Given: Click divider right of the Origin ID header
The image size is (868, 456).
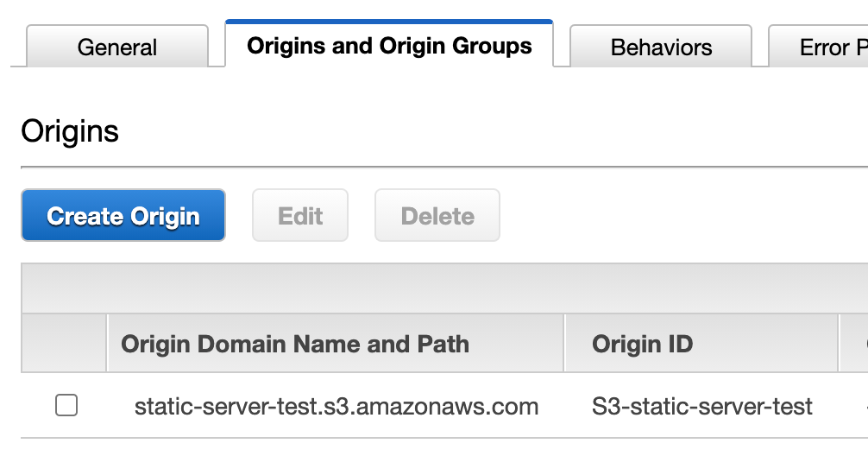Looking at the screenshot, I should click(x=838, y=343).
